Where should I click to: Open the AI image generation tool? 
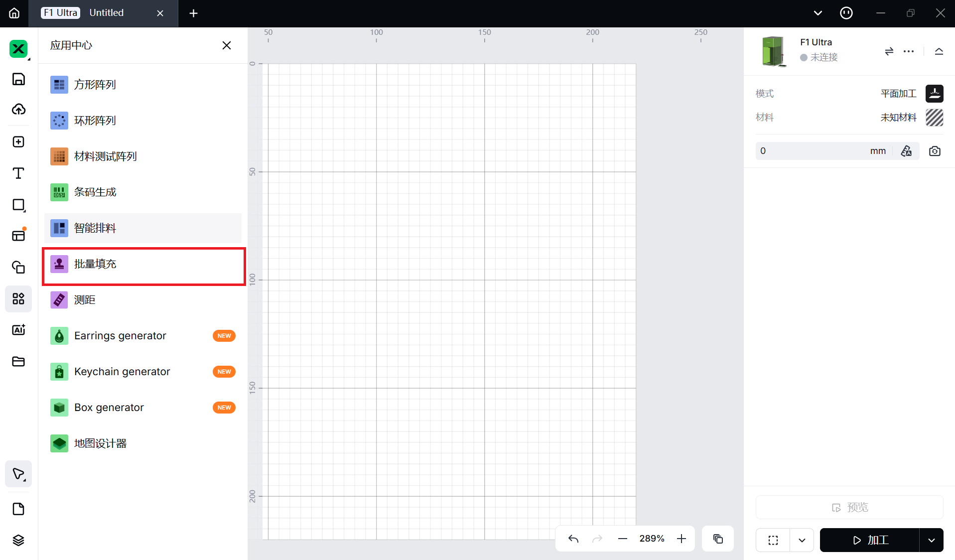point(18,330)
